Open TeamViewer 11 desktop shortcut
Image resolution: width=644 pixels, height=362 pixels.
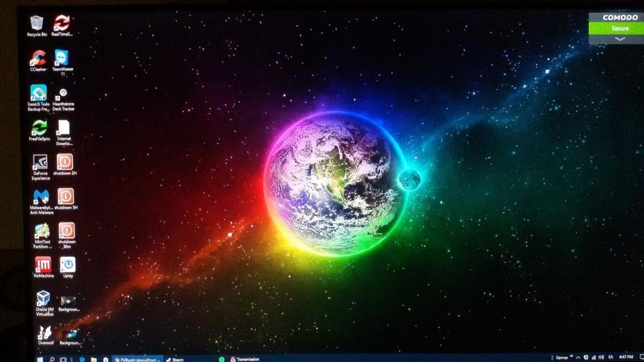coord(62,63)
